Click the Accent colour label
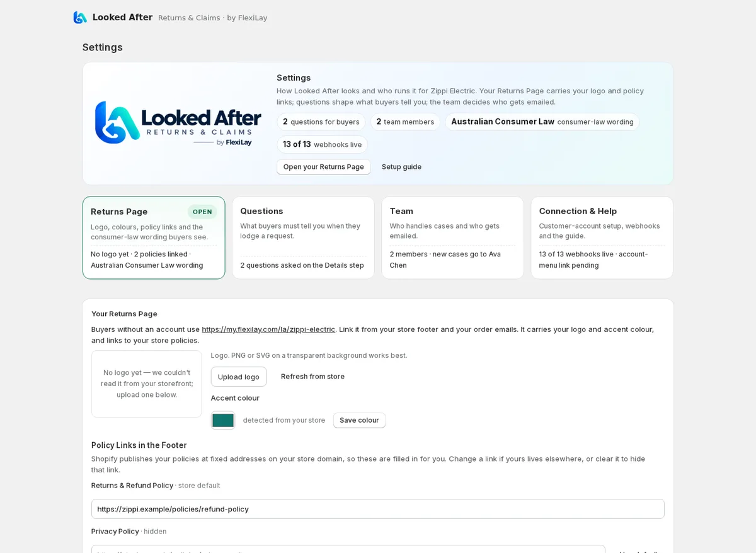Viewport: 756px width, 553px height. pos(235,398)
